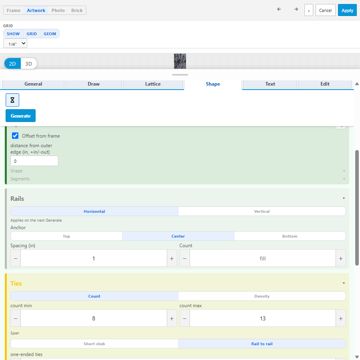Select Horizontal rails orientation
Image resolution: width=360 pixels, height=360 pixels.
[94, 211]
